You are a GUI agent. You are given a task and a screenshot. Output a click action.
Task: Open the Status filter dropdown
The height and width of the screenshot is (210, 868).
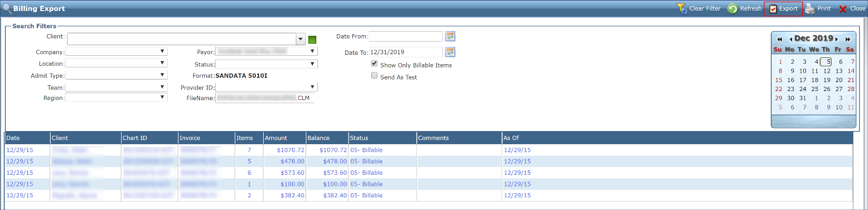click(x=312, y=64)
